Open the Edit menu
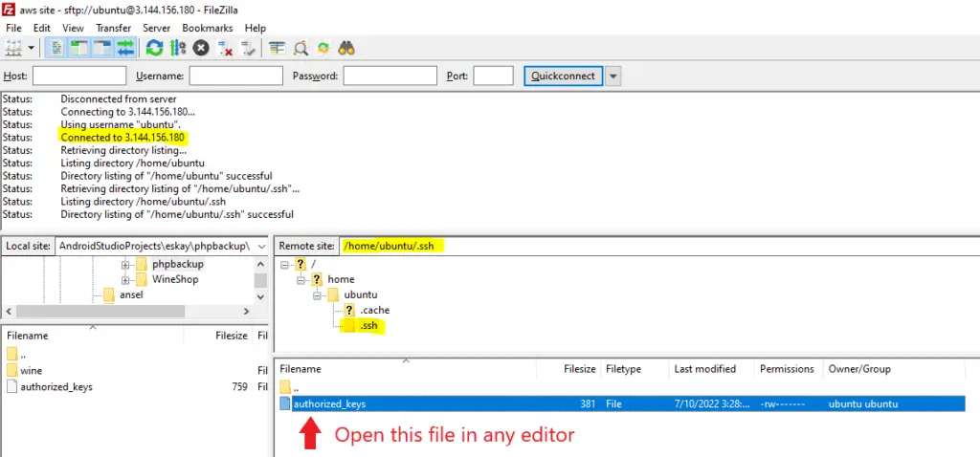Image resolution: width=980 pixels, height=457 pixels. 42,28
